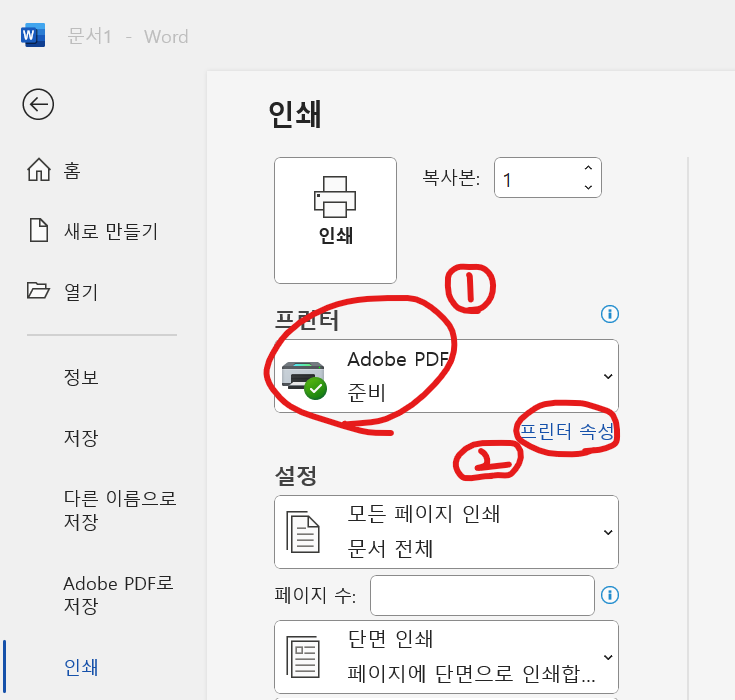Click the large 인쇄 print button

335,220
